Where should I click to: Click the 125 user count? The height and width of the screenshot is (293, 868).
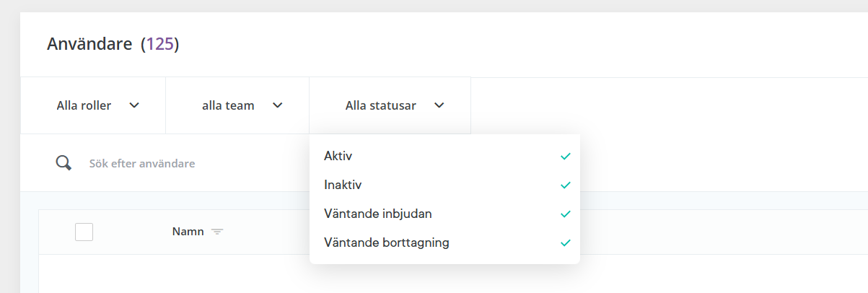[159, 44]
